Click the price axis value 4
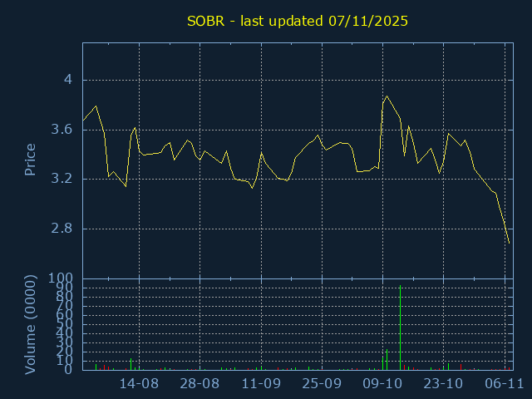The image size is (532, 399). 69,80
